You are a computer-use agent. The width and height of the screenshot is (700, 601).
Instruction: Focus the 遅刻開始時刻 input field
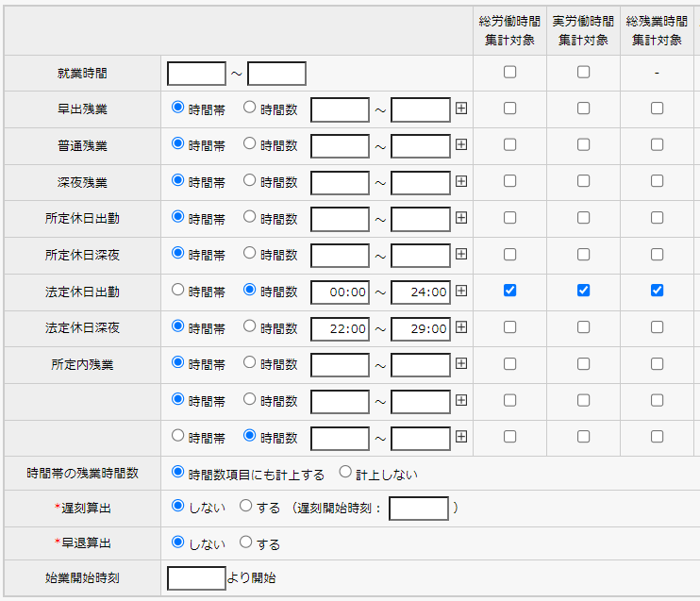[x=418, y=509]
